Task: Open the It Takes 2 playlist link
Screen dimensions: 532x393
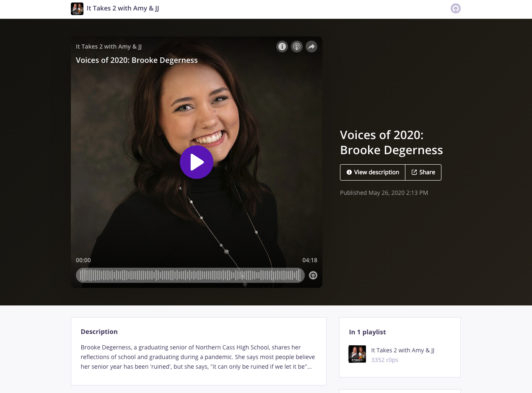Action: point(402,350)
